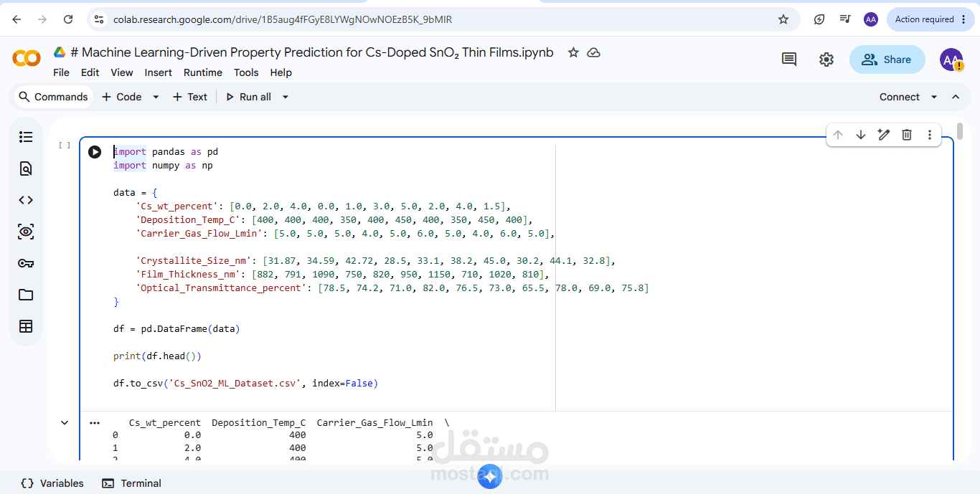Click the browser profile AA icon

point(871,19)
